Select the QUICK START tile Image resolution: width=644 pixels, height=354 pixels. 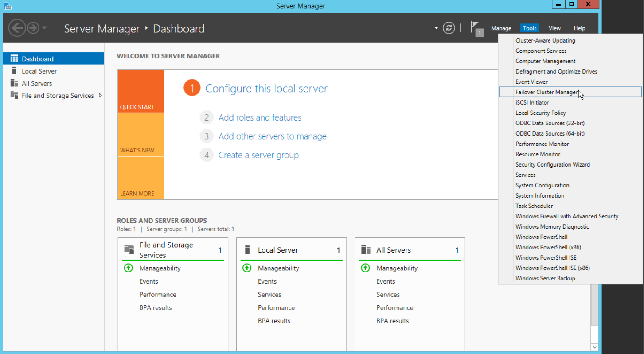141,91
